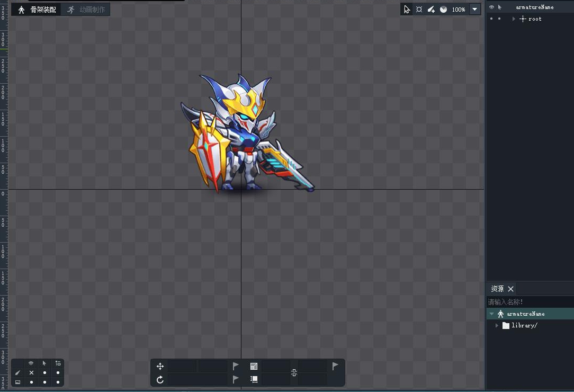Toggle the image selectable dot in the filter grid
The image size is (574, 392).
click(x=44, y=382)
